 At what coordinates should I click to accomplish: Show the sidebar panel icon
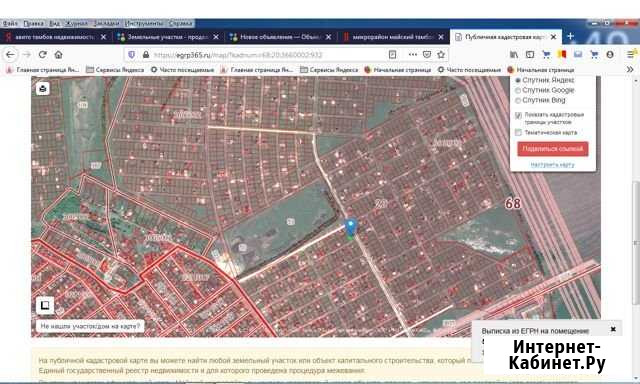coord(530,54)
